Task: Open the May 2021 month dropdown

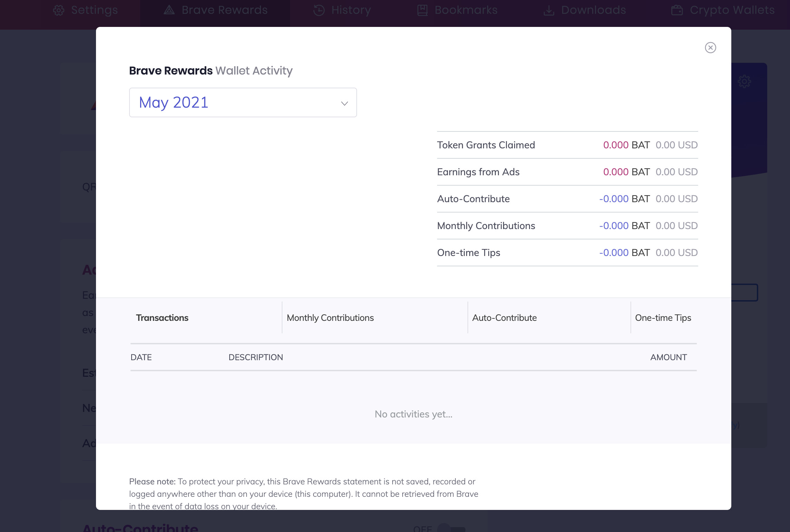Action: pos(243,102)
